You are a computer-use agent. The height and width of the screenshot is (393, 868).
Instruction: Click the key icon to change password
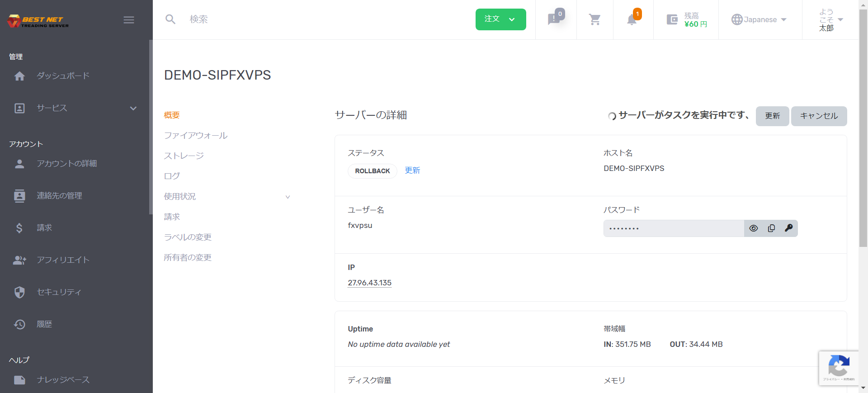click(x=788, y=228)
